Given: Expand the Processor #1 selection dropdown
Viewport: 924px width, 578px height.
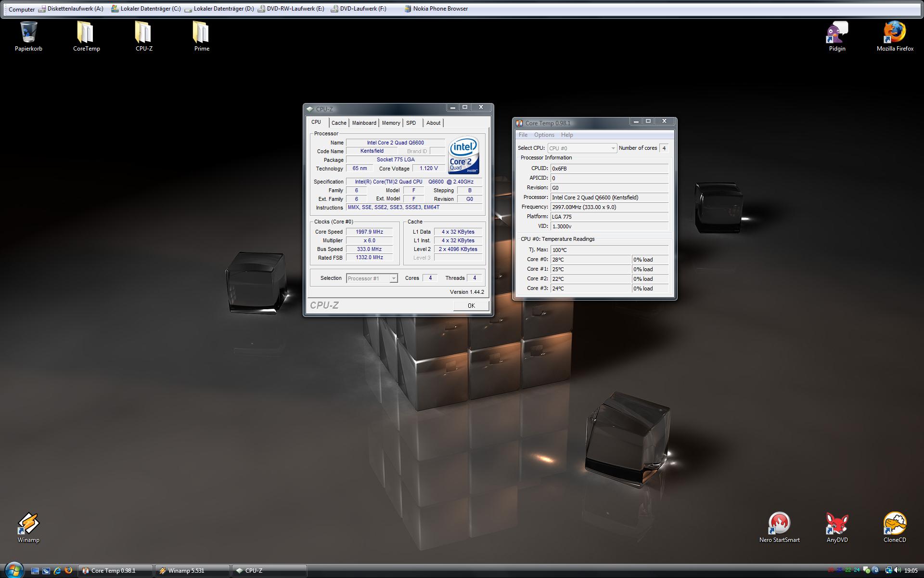Looking at the screenshot, I should pyautogui.click(x=393, y=278).
